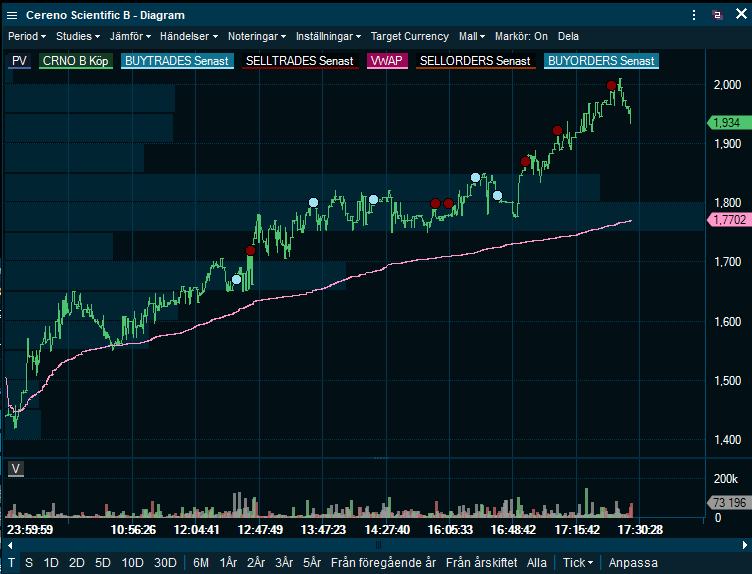The height and width of the screenshot is (574, 752).
Task: Open the Noteringar dropdown
Action: click(257, 36)
